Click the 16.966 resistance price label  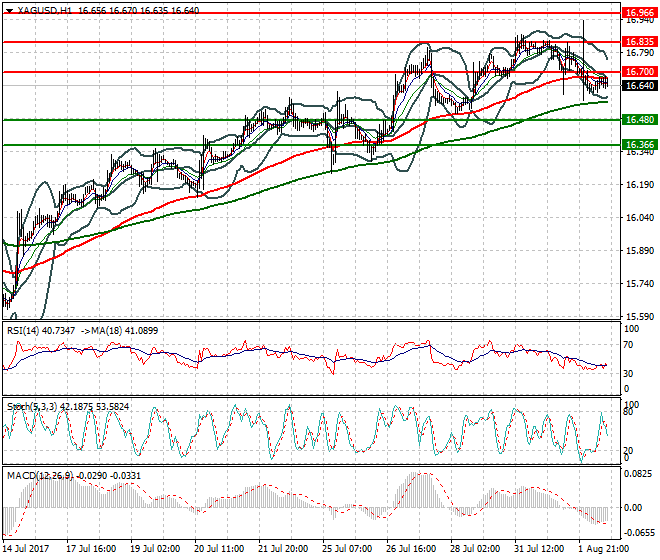pyautogui.click(x=640, y=13)
